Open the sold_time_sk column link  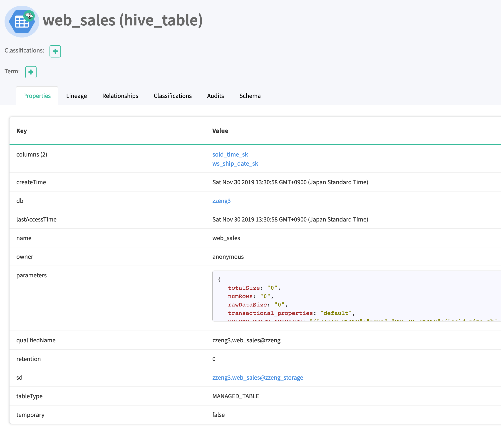click(230, 154)
